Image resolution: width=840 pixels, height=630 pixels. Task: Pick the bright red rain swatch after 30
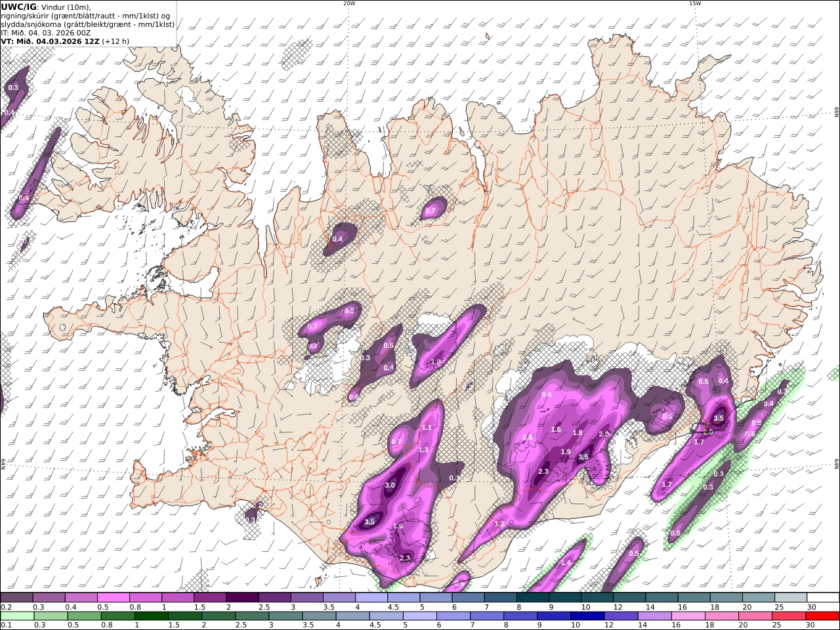coord(822,616)
